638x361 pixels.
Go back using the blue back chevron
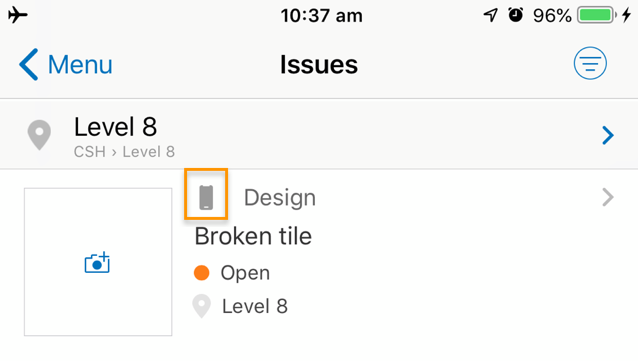tap(29, 64)
